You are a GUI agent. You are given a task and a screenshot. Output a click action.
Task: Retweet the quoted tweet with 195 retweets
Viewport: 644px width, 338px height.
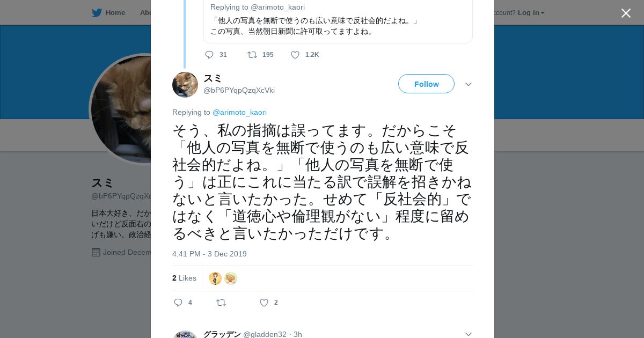[x=252, y=55]
